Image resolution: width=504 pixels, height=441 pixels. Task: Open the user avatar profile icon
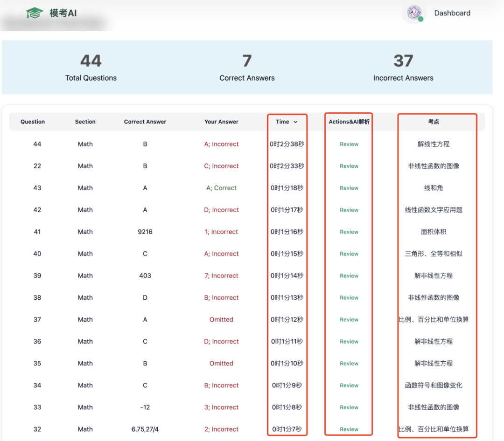tap(414, 14)
